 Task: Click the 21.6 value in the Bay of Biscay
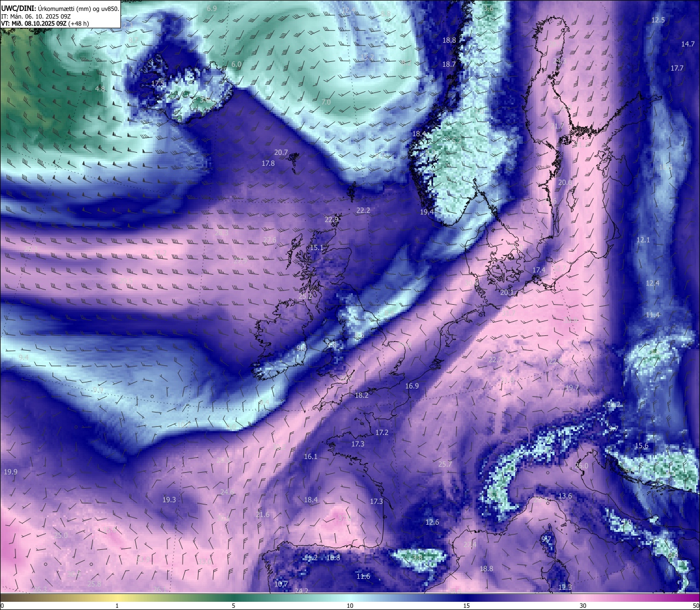(x=263, y=514)
